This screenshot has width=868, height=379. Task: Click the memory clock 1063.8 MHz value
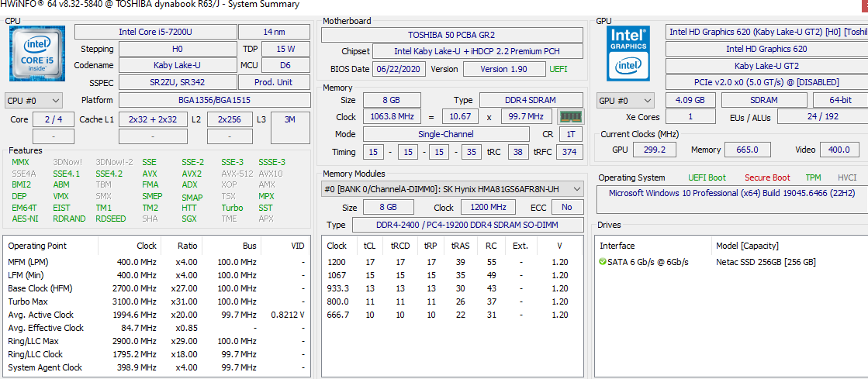coord(392,117)
